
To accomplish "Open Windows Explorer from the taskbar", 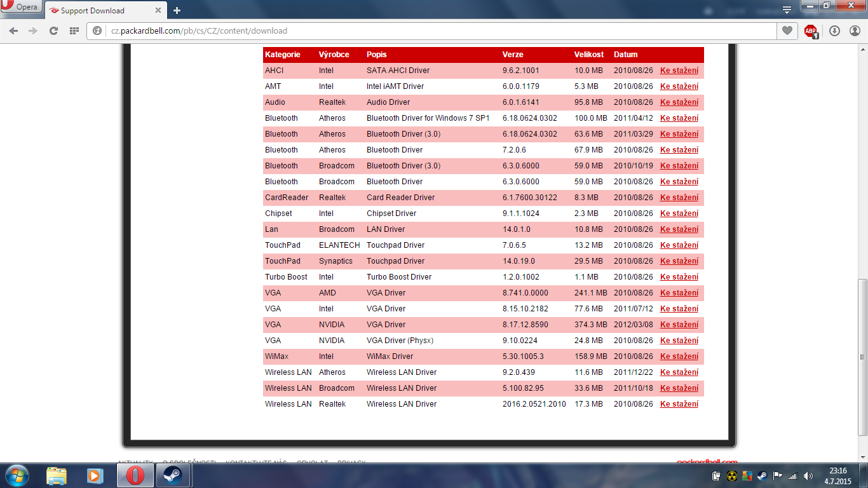I will (57, 475).
